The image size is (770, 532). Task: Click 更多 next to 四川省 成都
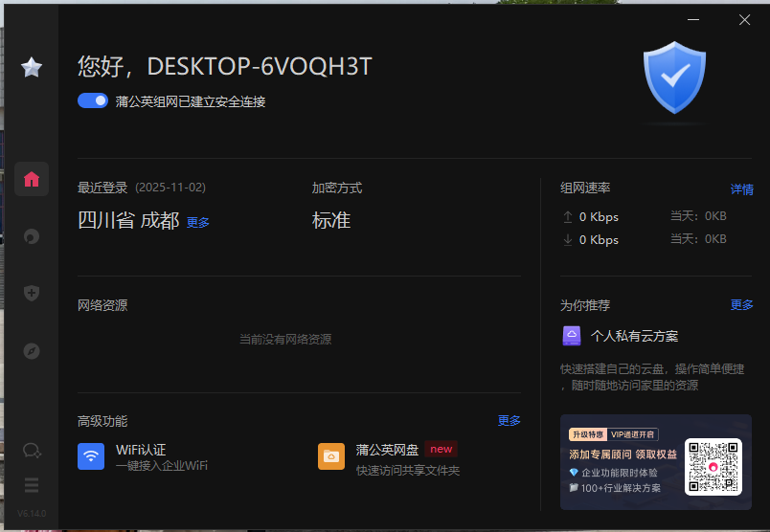pyautogui.click(x=198, y=222)
